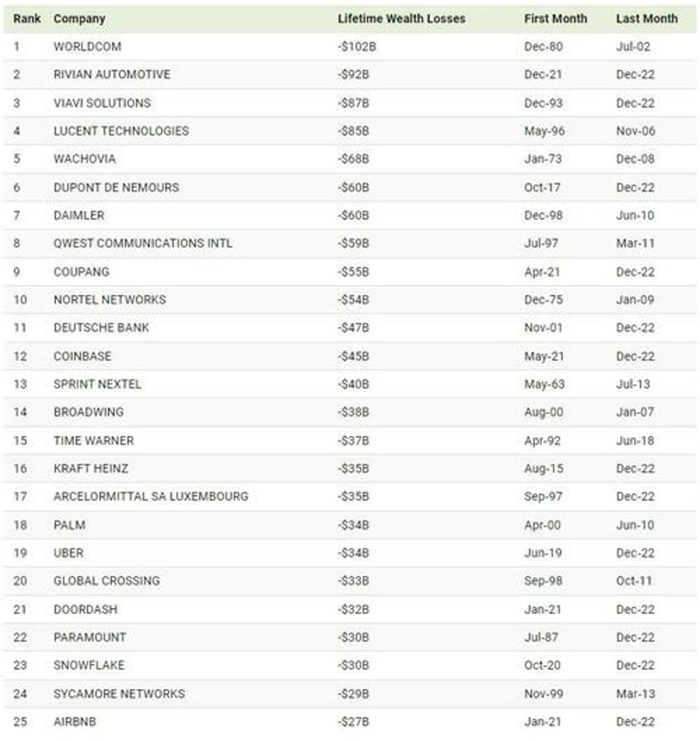The width and height of the screenshot is (700, 741).
Task: Click the Lifetime Wealth Losses header
Action: pyautogui.click(x=401, y=18)
